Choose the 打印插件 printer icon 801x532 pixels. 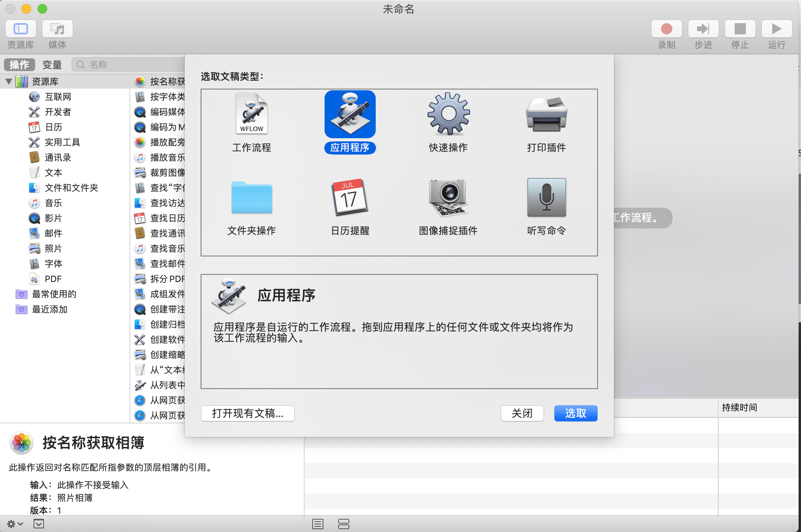coord(546,114)
